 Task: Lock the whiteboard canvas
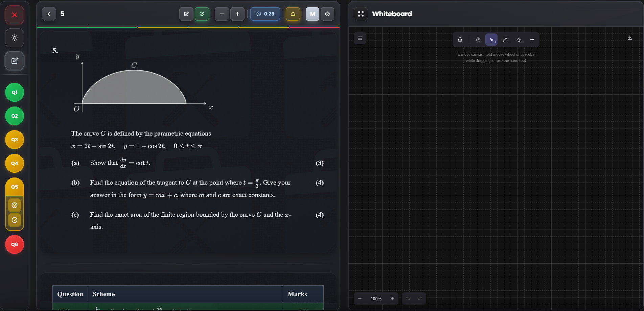(460, 40)
